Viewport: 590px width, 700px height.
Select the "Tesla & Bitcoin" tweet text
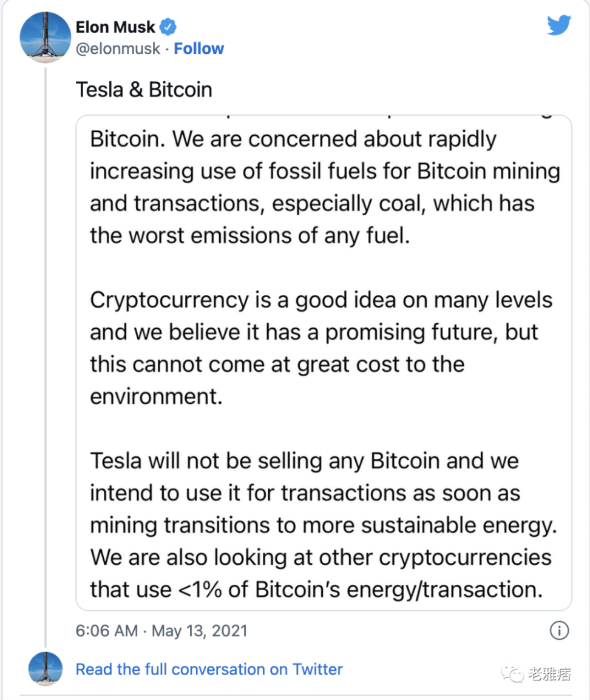point(144,89)
